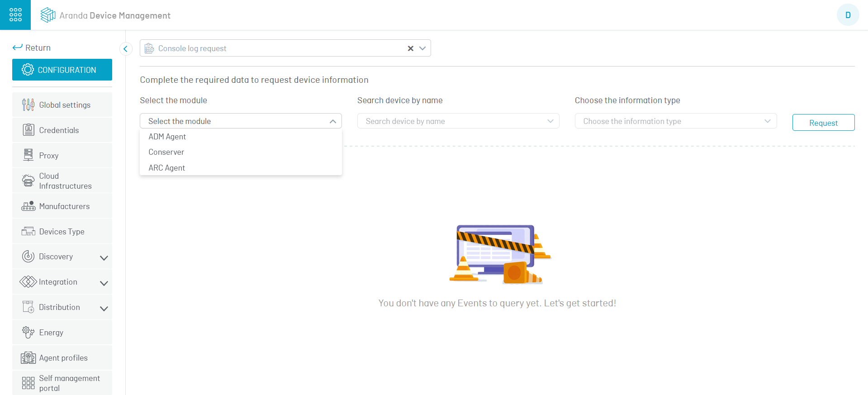Open the Choose the information type dropdown
The image size is (868, 395).
pos(676,121)
